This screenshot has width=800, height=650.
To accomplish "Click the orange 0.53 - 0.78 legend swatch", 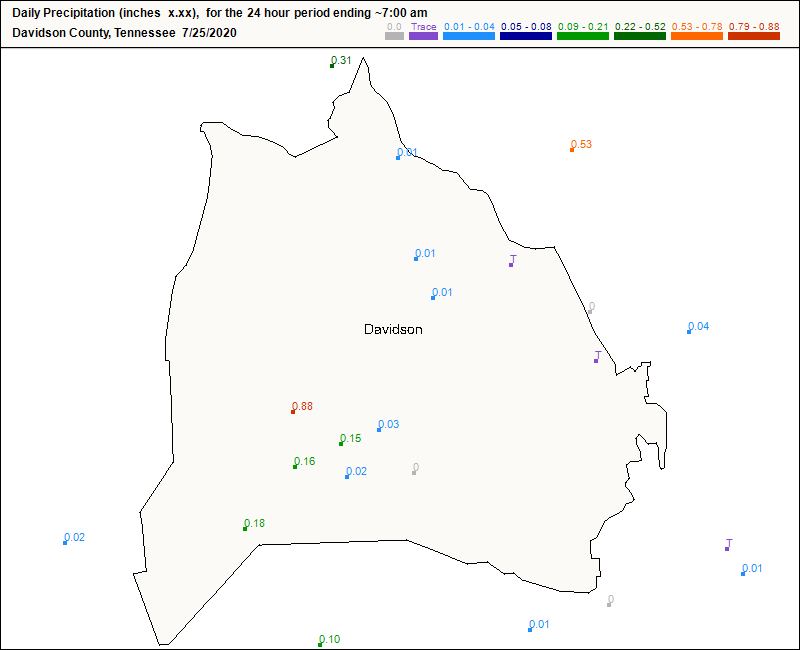I will 697,36.
